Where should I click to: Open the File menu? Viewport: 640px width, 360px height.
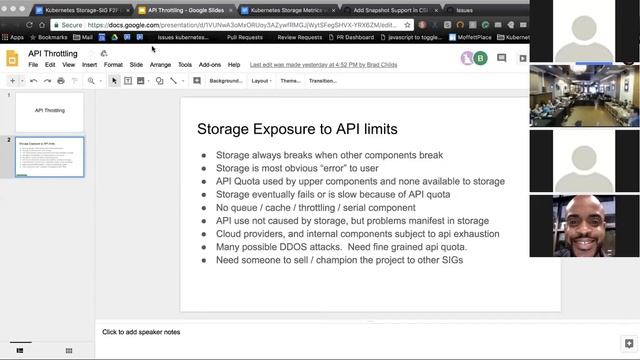pyautogui.click(x=33, y=64)
